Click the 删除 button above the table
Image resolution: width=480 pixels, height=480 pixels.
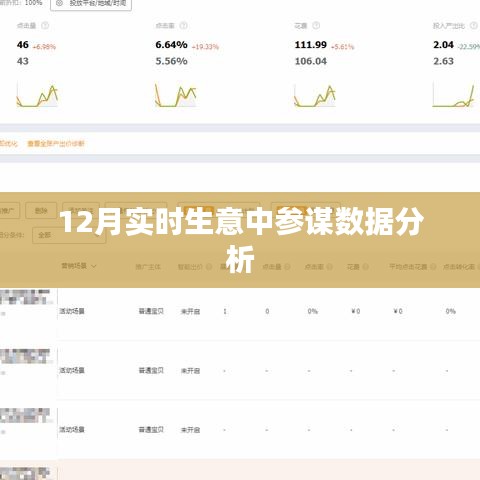(41, 211)
